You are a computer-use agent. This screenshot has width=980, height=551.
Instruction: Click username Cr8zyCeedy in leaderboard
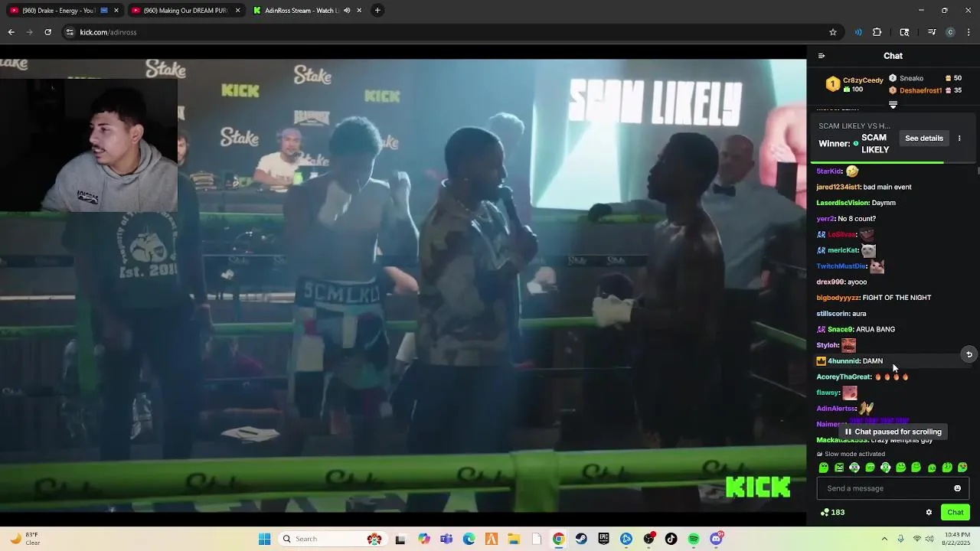[863, 80]
